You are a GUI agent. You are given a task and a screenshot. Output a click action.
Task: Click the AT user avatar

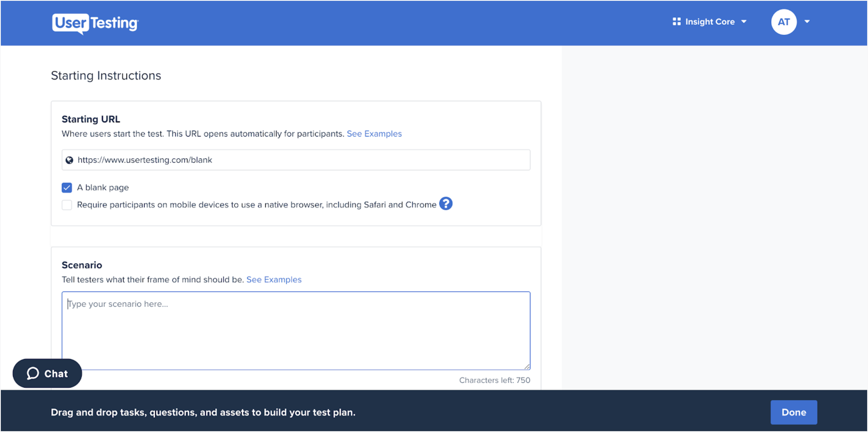(784, 22)
